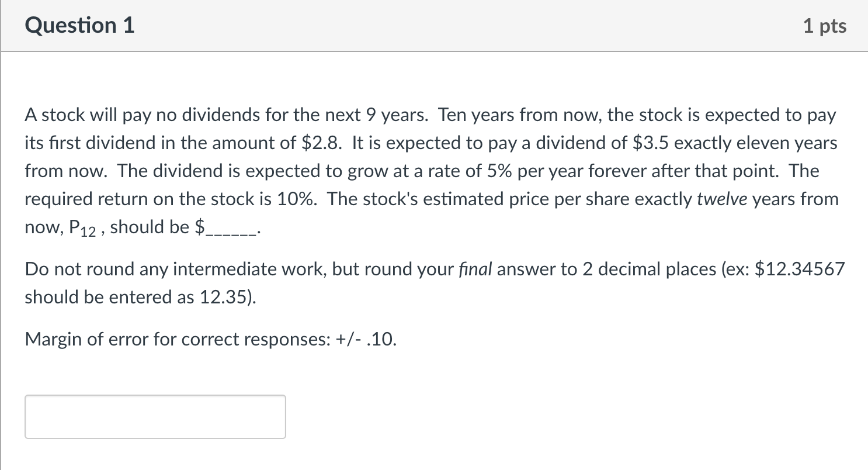The height and width of the screenshot is (470, 868).
Task: Click the italic word twelve in the text
Action: coord(722,199)
